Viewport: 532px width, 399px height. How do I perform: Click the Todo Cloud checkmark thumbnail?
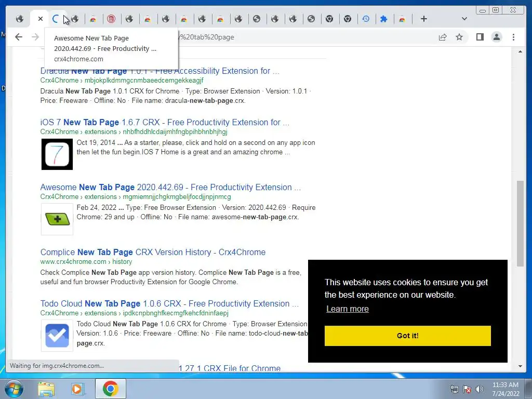click(x=57, y=336)
